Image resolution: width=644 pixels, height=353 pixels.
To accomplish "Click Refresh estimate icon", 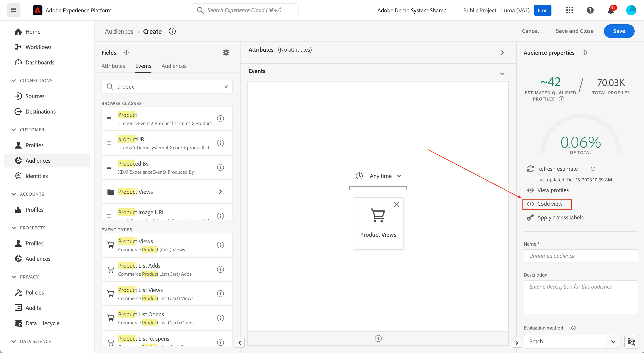I will coord(530,169).
